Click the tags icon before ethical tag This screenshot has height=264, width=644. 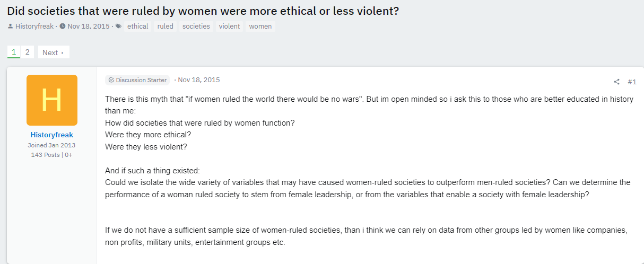point(118,26)
